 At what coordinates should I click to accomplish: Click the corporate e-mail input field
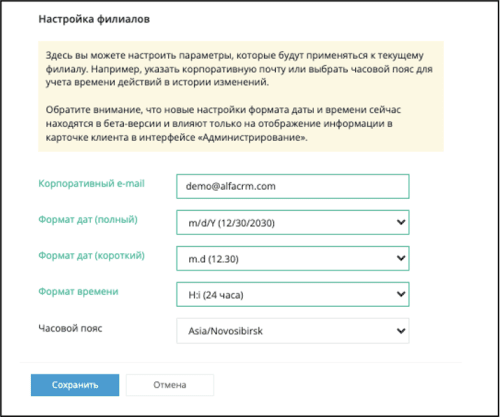(293, 186)
